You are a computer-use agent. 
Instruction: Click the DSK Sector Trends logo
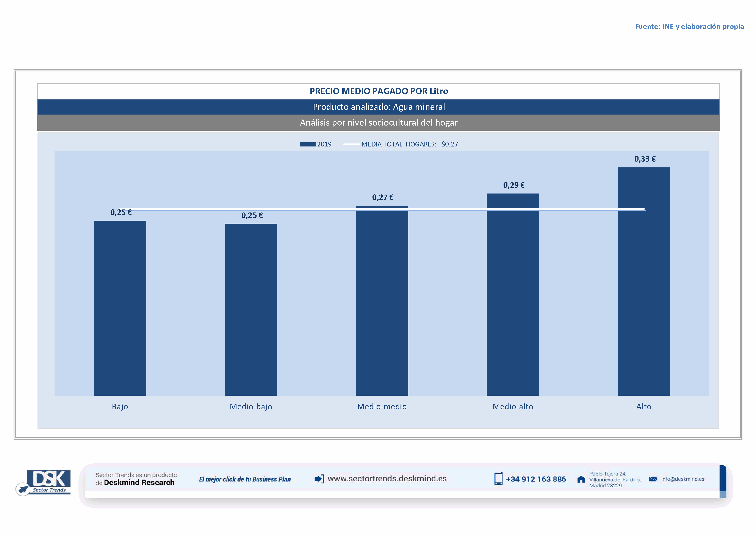click(44, 482)
